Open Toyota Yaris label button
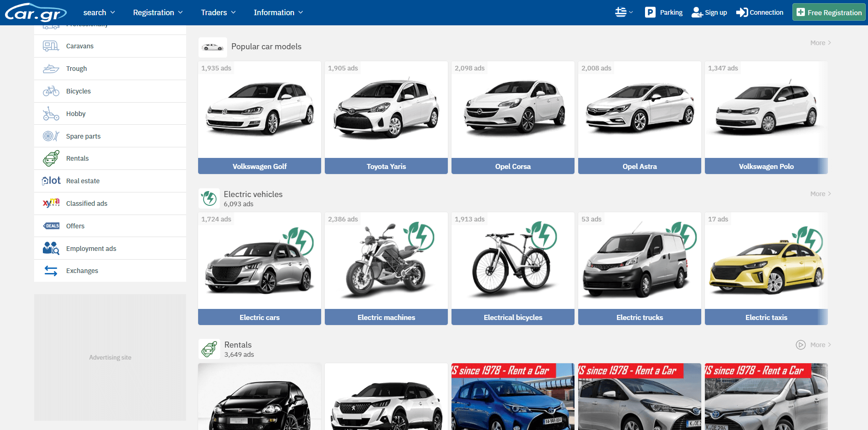The height and width of the screenshot is (430, 868). tap(386, 166)
